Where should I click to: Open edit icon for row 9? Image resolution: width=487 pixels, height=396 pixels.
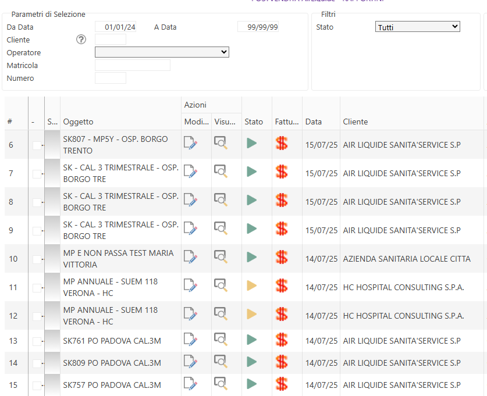click(x=190, y=229)
